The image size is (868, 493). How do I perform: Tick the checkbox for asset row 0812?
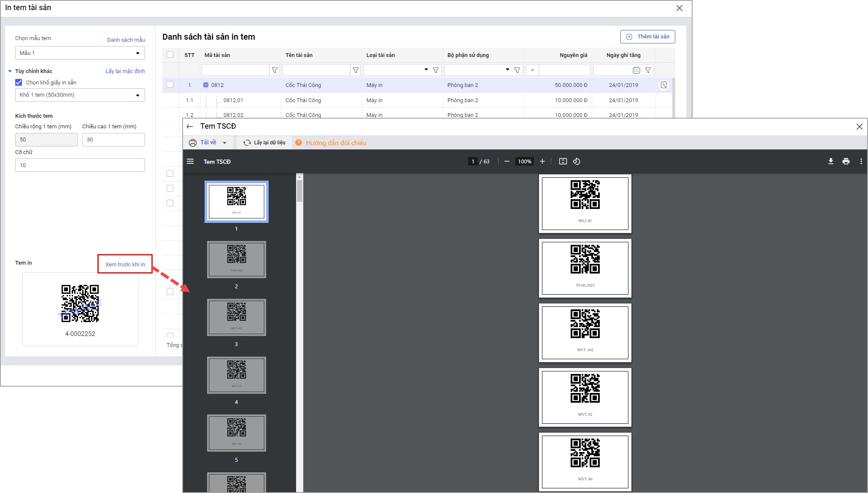[170, 85]
